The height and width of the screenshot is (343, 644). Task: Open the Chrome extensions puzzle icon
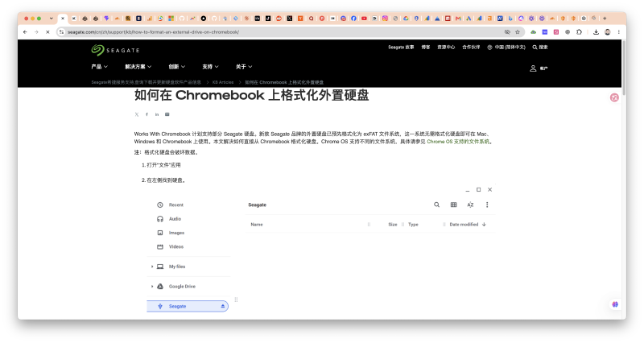579,32
